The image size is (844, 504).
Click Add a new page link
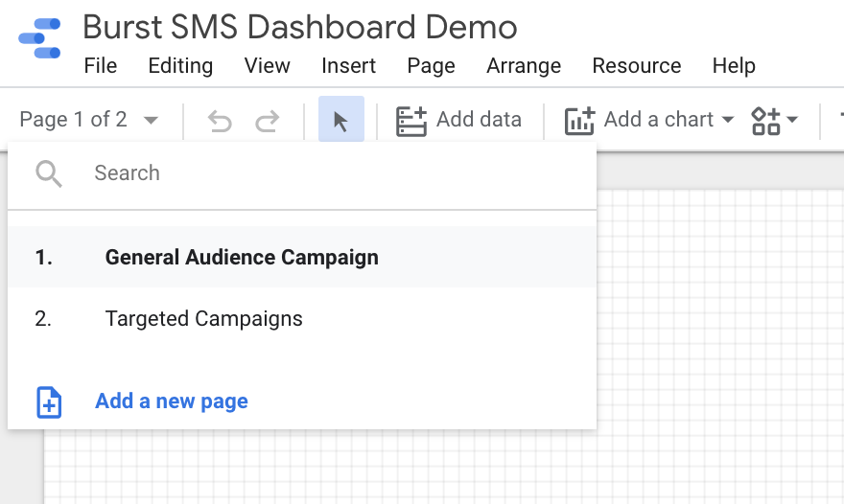[x=172, y=401]
